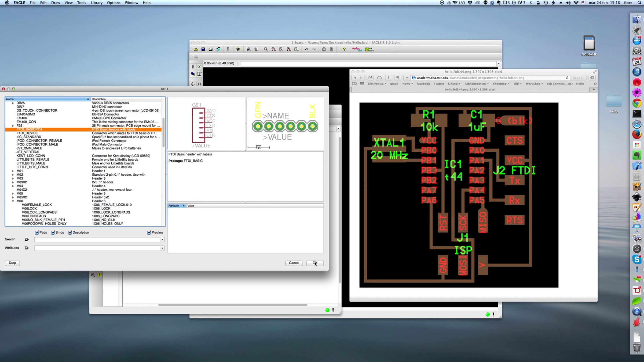Click the Drop button
The height and width of the screenshot is (362, 644).
pos(12,263)
